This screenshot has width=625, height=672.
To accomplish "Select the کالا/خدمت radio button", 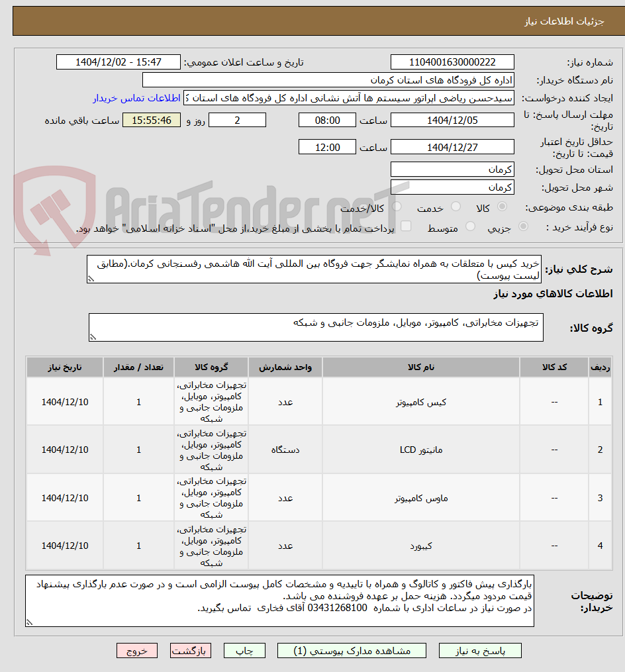I will [x=397, y=207].
